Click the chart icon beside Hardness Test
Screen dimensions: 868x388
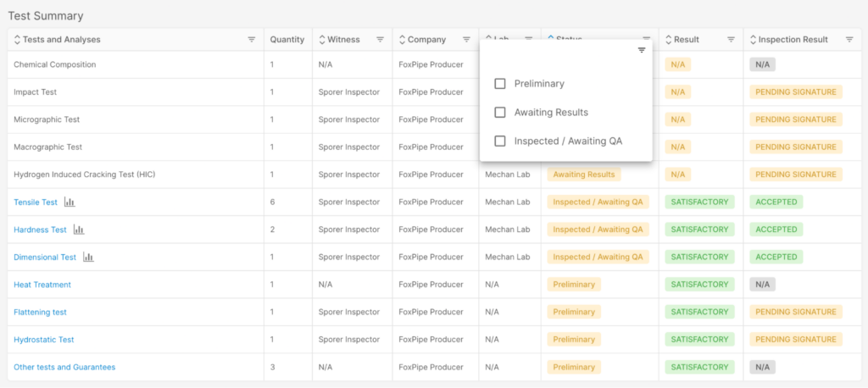click(79, 230)
